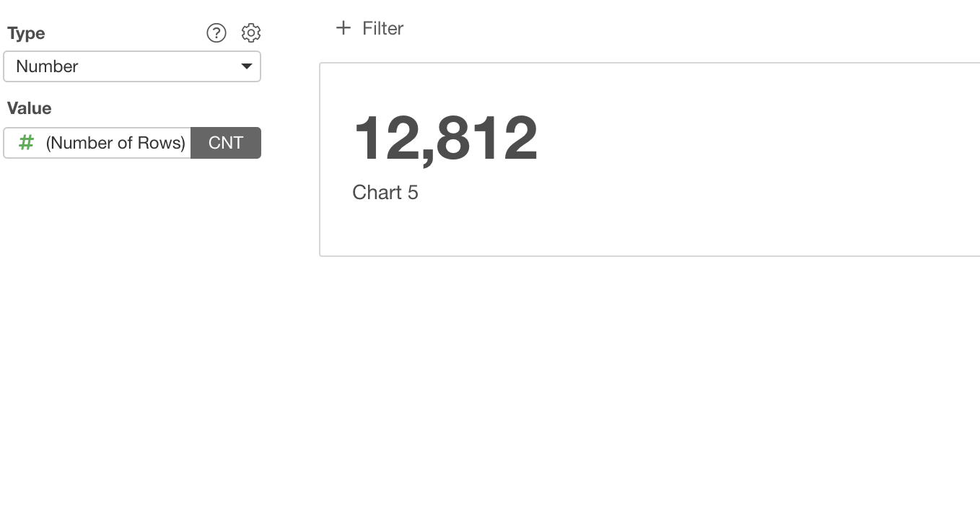Click the Type section label
This screenshot has height=521, width=980.
(x=26, y=33)
